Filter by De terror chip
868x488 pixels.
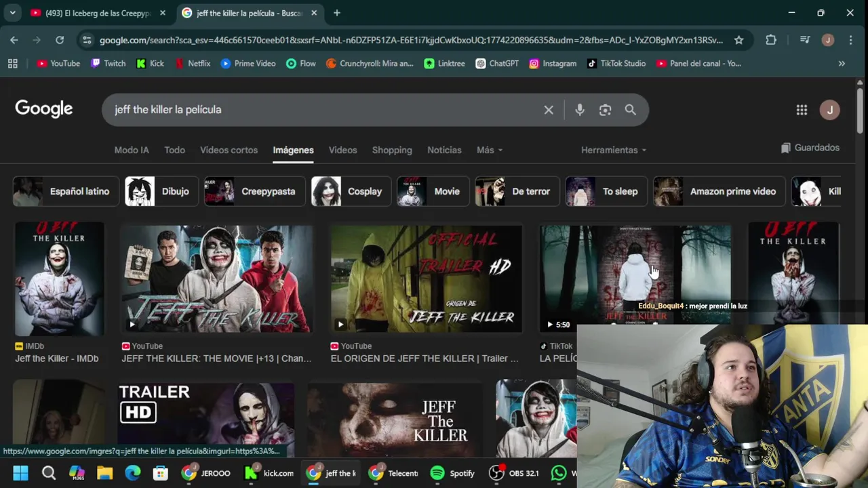[x=517, y=191]
